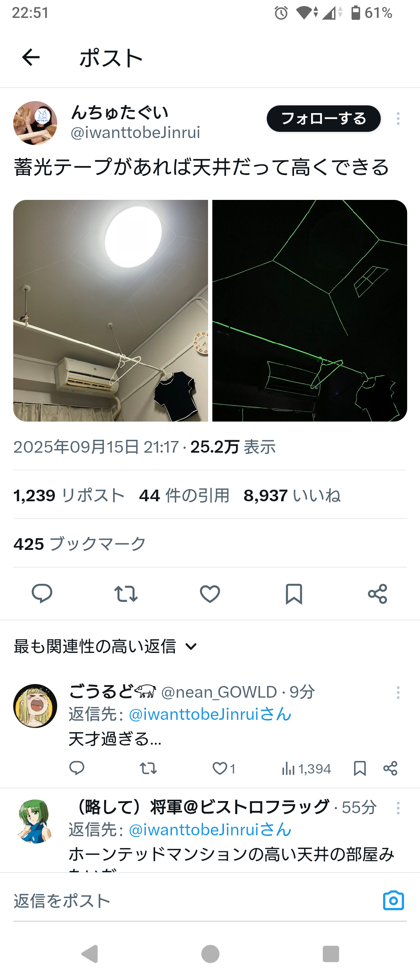Tap the back arrow in the header

pos(31,58)
